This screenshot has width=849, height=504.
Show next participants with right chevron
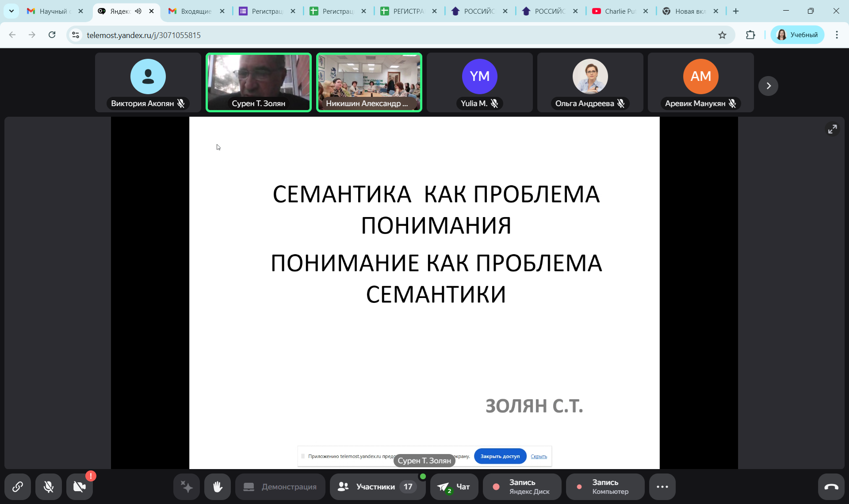[768, 86]
